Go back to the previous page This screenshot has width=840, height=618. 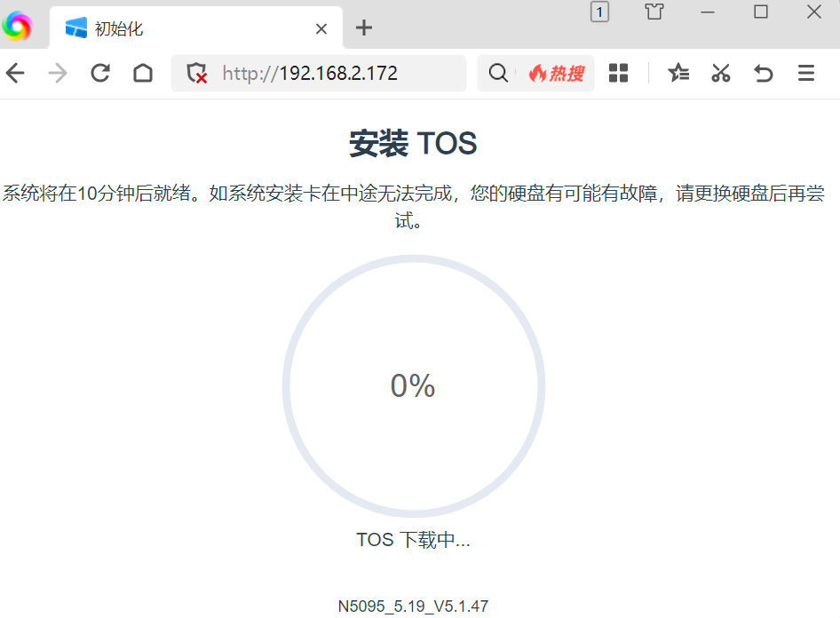[x=15, y=73]
